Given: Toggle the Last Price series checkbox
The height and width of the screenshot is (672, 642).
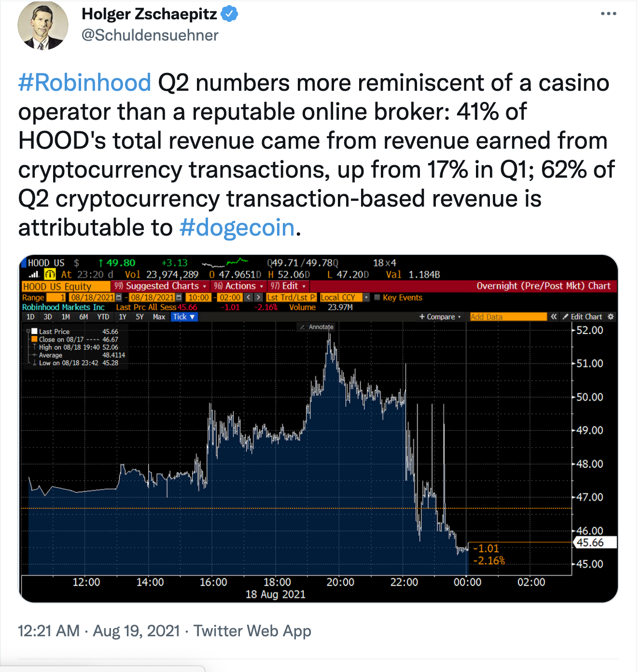Looking at the screenshot, I should [34, 332].
